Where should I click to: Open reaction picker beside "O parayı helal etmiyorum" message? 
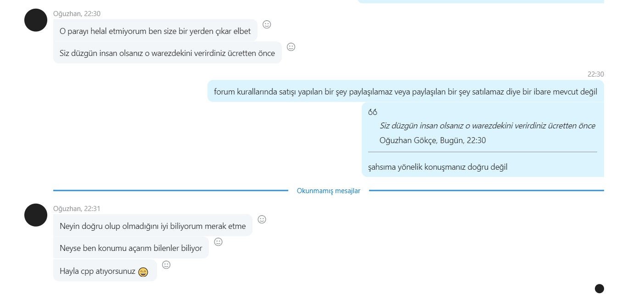point(267,24)
